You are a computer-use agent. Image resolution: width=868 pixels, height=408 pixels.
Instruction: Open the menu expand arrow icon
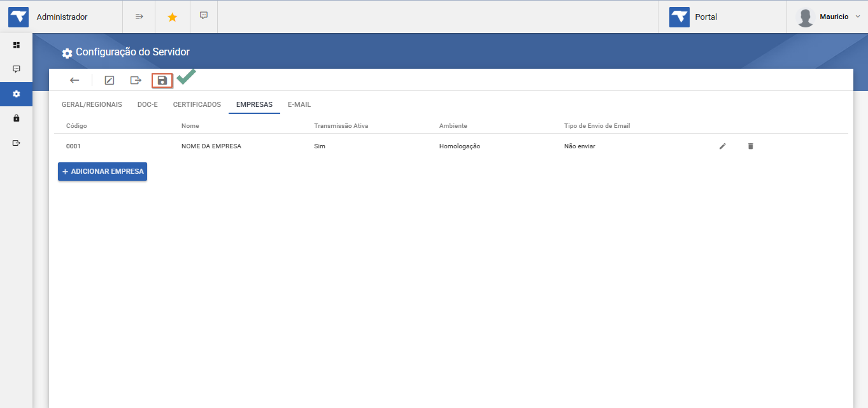tap(139, 17)
